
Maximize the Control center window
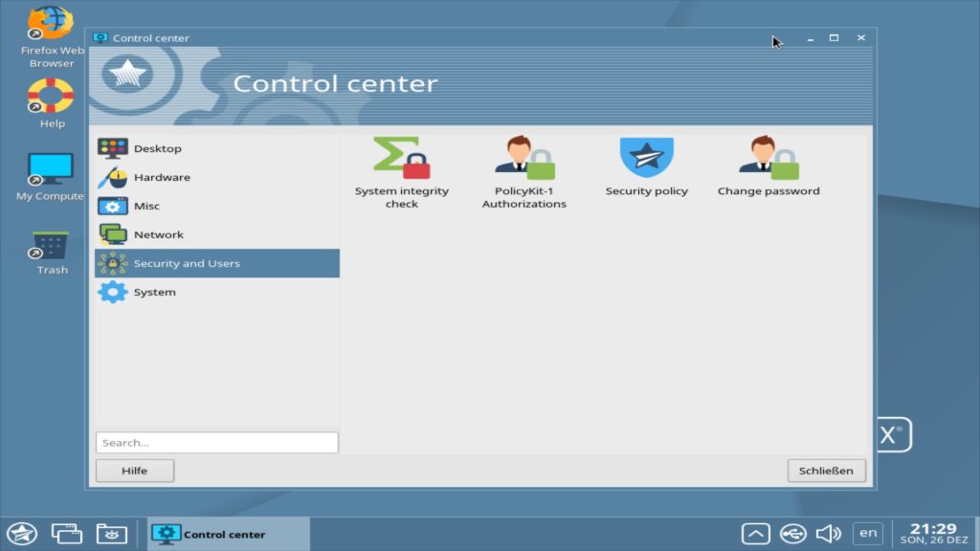834,38
